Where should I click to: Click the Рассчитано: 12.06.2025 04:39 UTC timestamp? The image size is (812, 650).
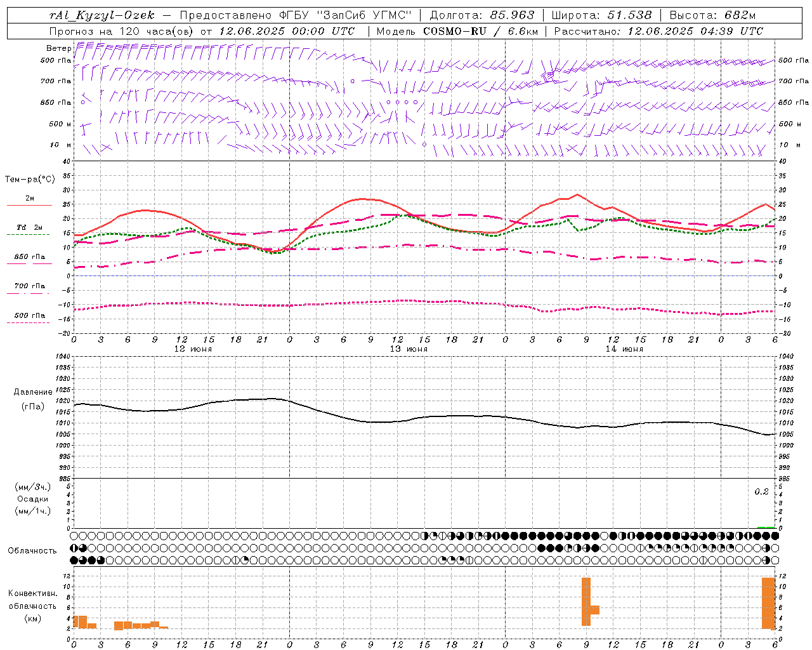(658, 31)
